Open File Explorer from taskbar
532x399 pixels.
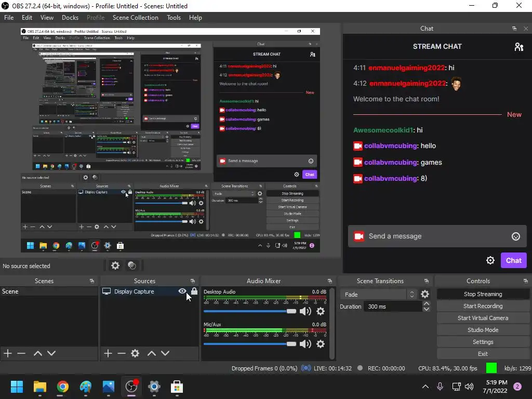coord(39,387)
